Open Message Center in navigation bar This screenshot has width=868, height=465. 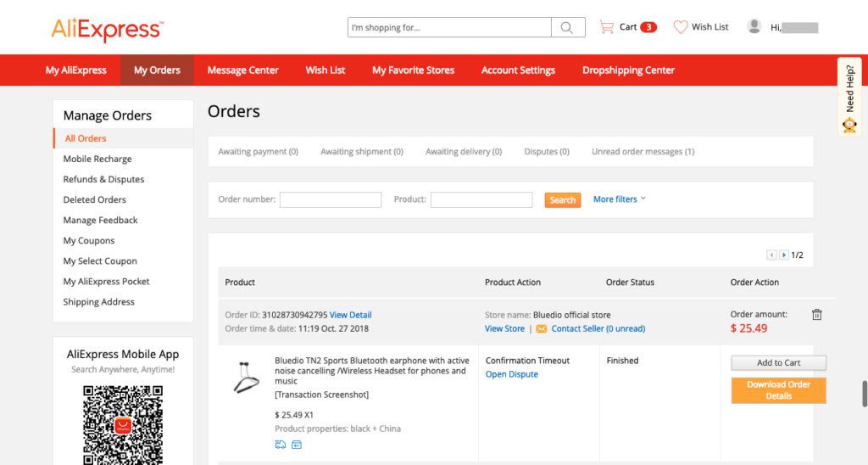click(242, 70)
